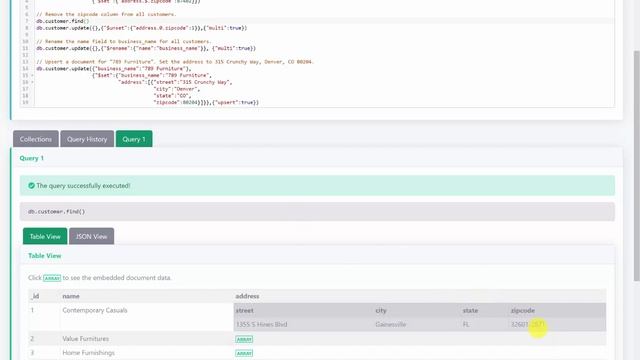This screenshot has width=640, height=360.
Task: Click the $rename update statement on line 11
Action: (x=146, y=48)
